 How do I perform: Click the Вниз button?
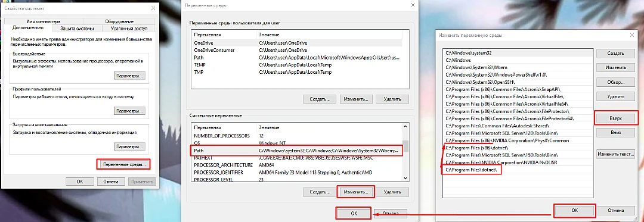615,133
